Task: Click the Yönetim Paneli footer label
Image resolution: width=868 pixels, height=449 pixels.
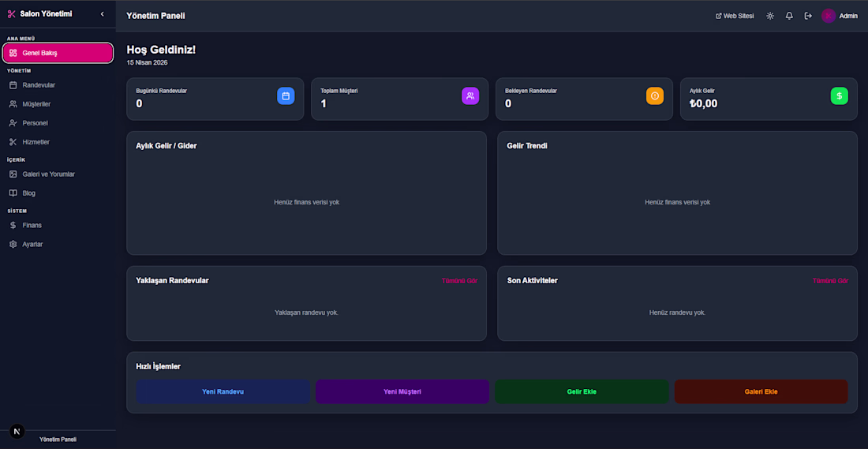Action: tap(58, 439)
